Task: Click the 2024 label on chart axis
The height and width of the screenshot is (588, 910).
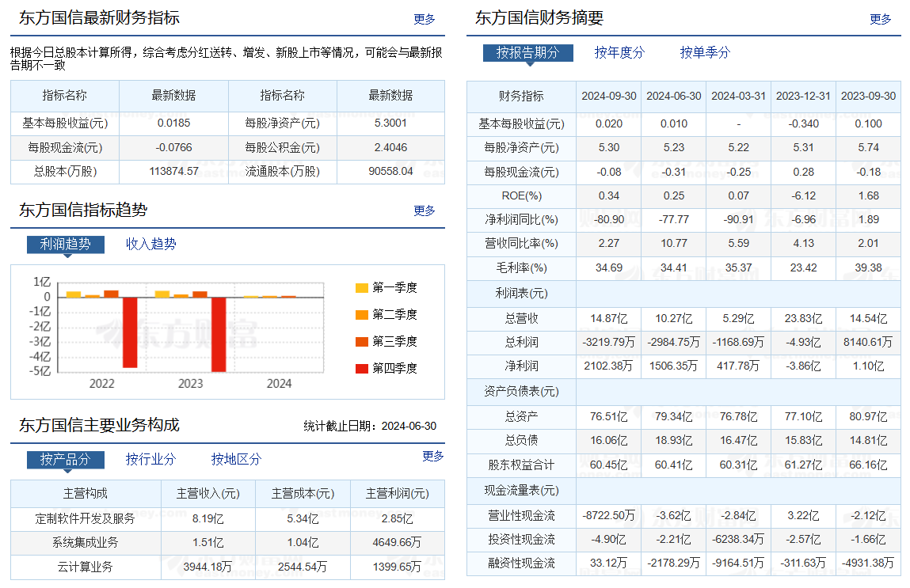Action: pyautogui.click(x=279, y=384)
